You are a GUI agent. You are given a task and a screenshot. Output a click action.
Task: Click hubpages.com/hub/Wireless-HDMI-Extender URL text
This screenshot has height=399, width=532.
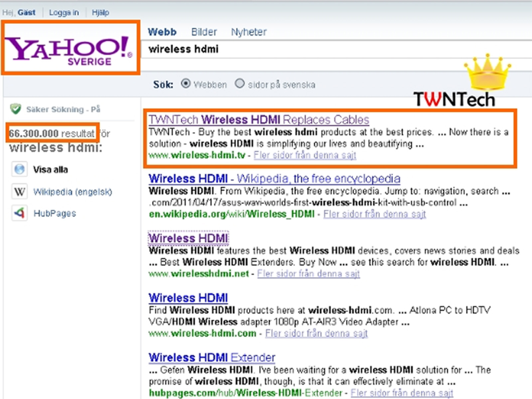point(245,393)
